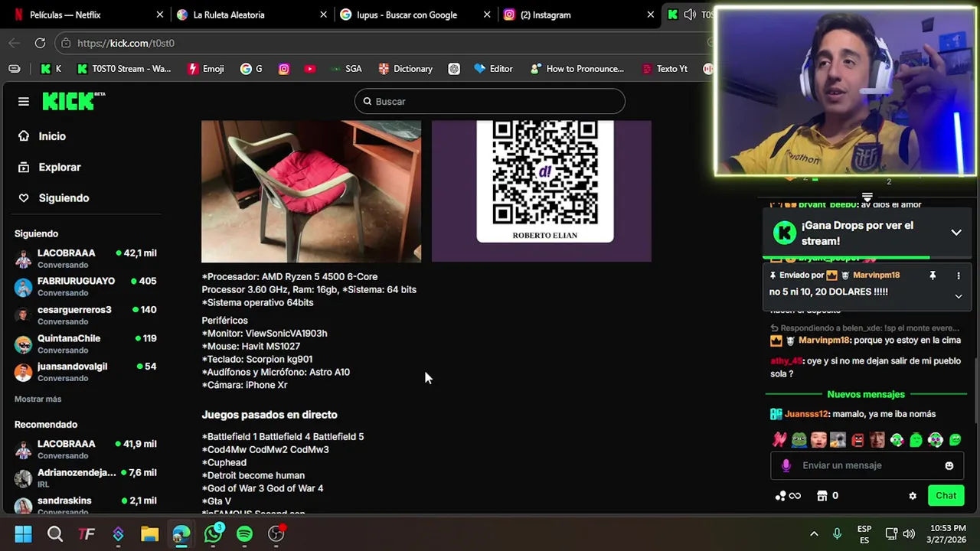Open pinned message three-dots options

pos(958,275)
